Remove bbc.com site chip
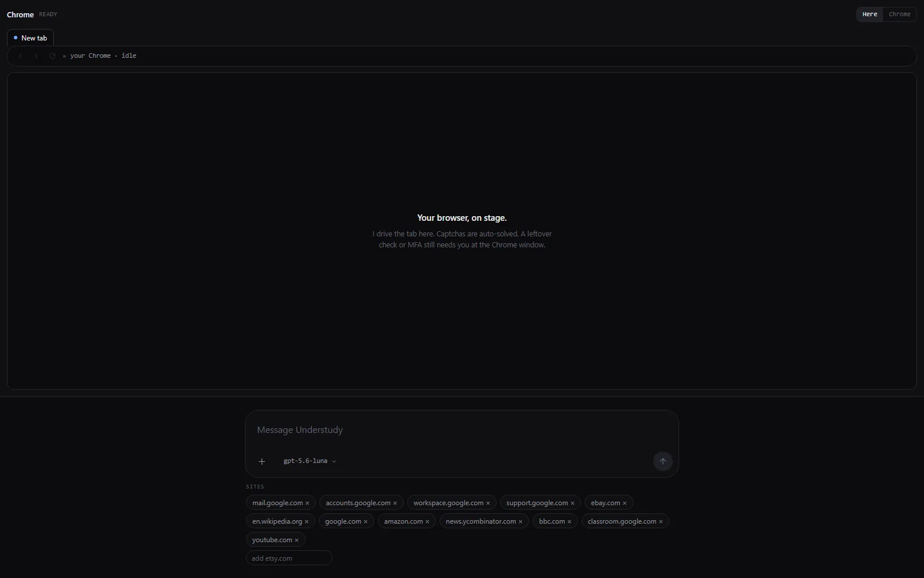Viewport: 924px width, 578px height. [569, 522]
